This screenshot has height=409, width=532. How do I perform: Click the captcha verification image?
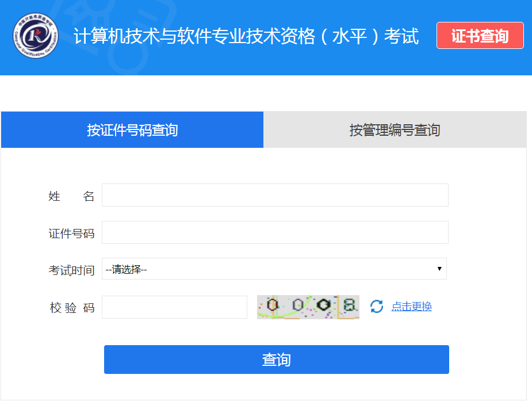[x=308, y=307]
